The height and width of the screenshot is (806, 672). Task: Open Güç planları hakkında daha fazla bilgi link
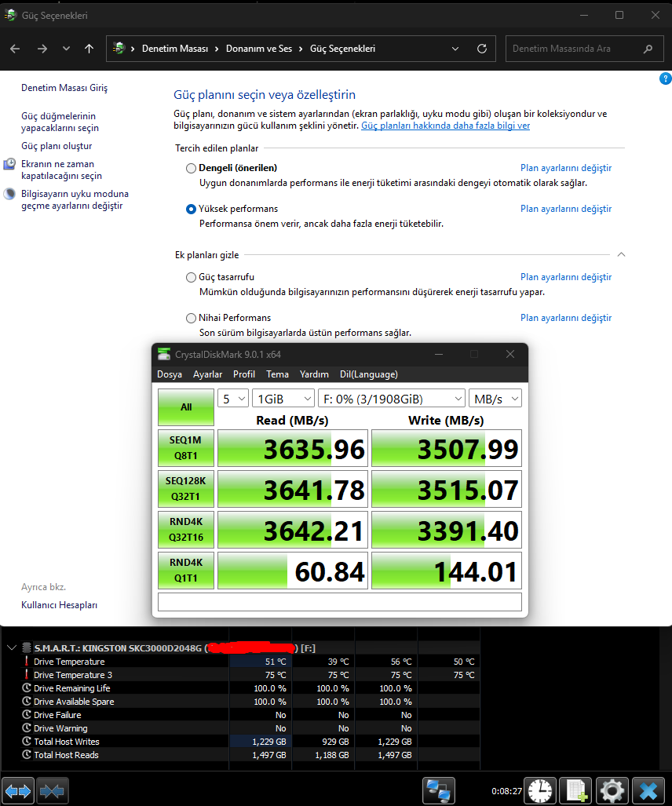coord(445,126)
